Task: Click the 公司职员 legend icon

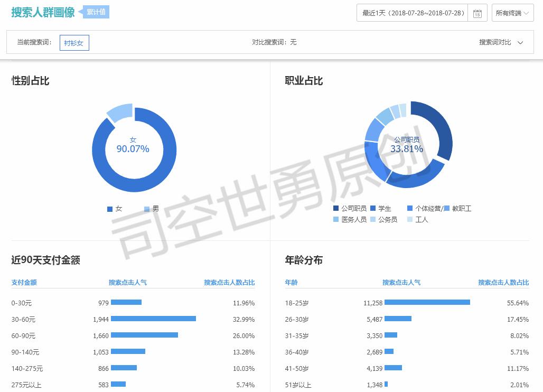Action: (335, 208)
